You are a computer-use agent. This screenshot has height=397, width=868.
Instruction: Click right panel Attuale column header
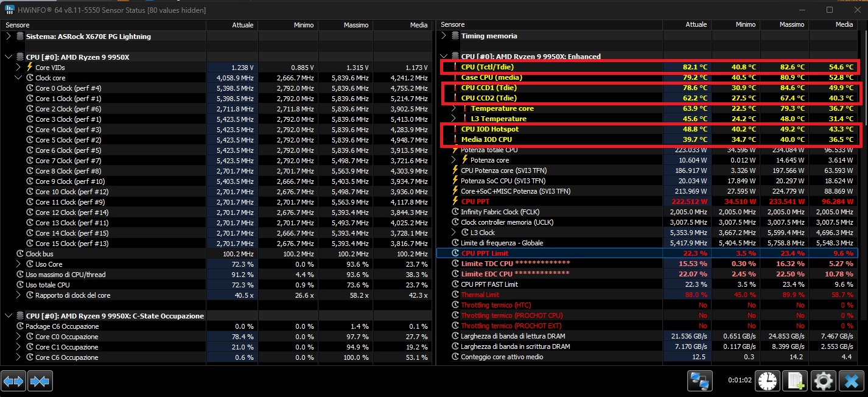[x=687, y=25]
